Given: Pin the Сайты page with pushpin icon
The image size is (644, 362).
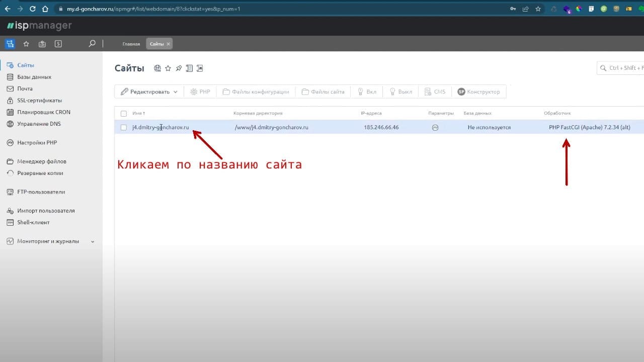Looking at the screenshot, I should click(x=179, y=68).
